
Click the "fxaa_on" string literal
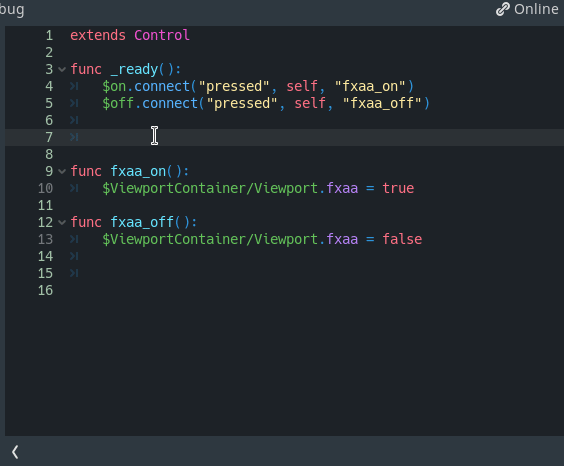click(x=370, y=86)
